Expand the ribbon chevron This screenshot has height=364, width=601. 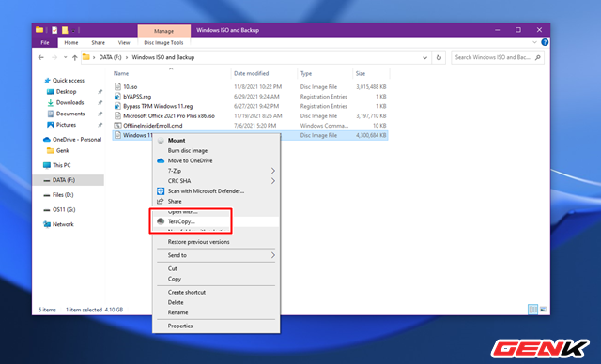534,42
